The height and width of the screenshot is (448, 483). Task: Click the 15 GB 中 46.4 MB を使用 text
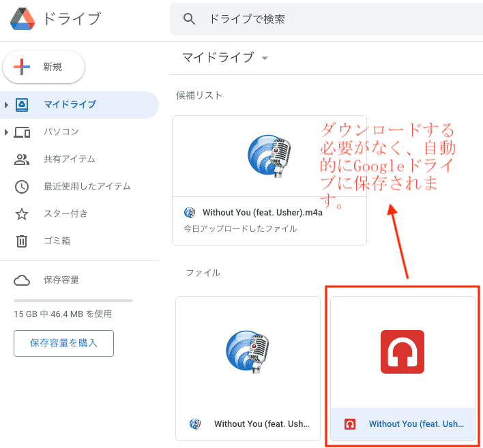coord(63,314)
